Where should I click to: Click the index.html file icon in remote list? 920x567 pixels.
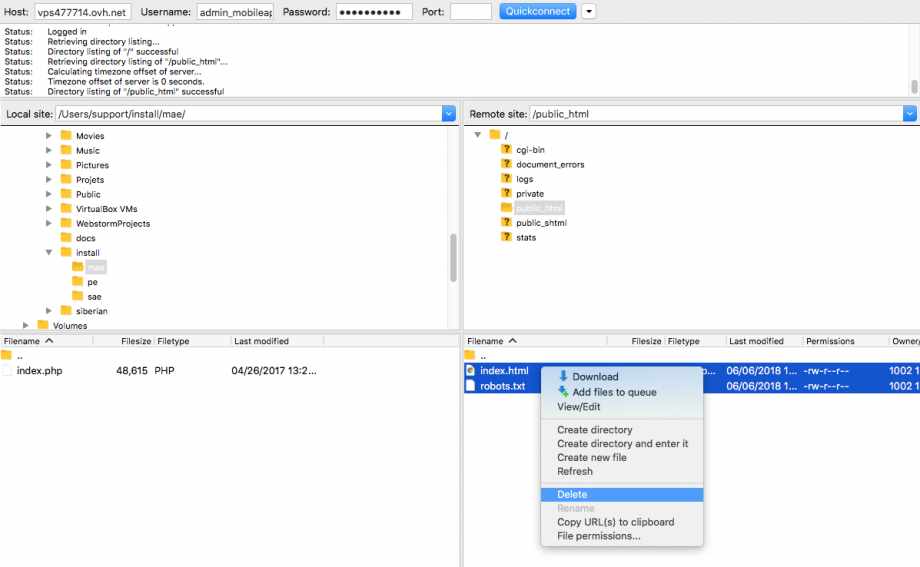click(471, 371)
